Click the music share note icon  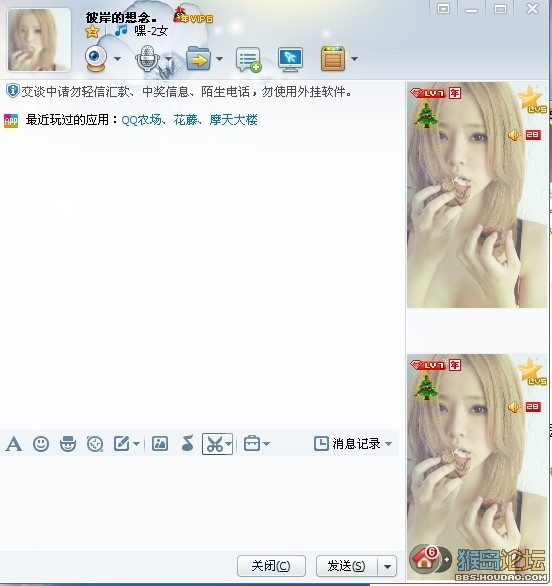[x=187, y=443]
